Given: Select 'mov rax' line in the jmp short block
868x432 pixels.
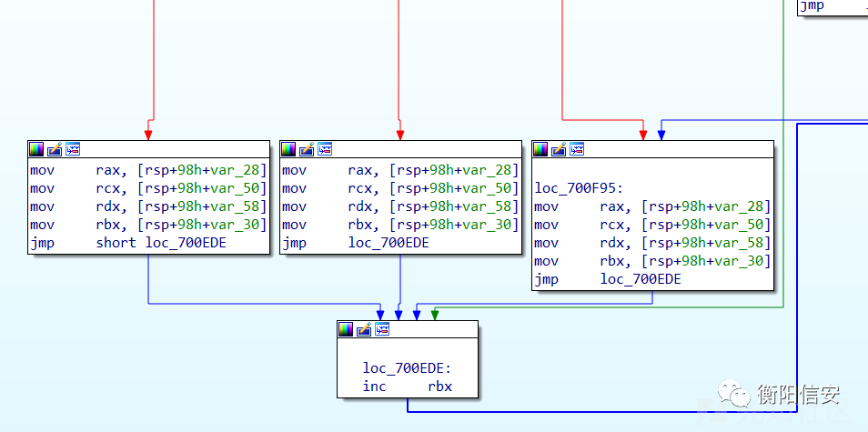Looking at the screenshot, I should point(149,170).
